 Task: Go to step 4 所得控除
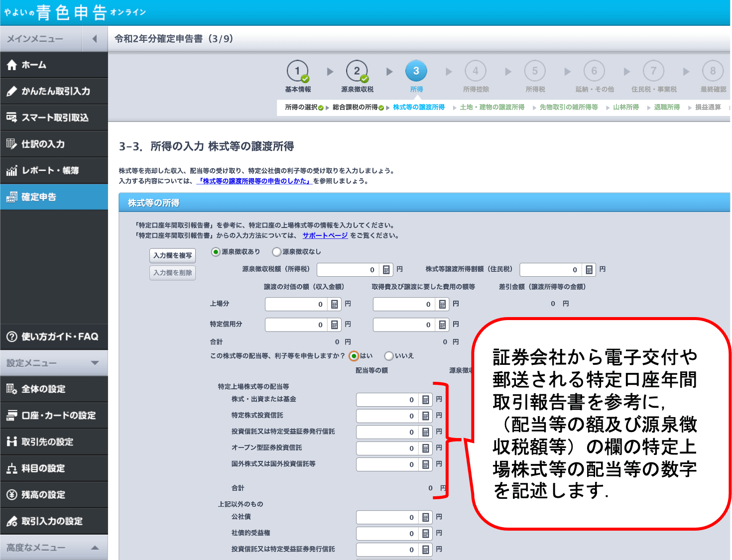pos(476,76)
